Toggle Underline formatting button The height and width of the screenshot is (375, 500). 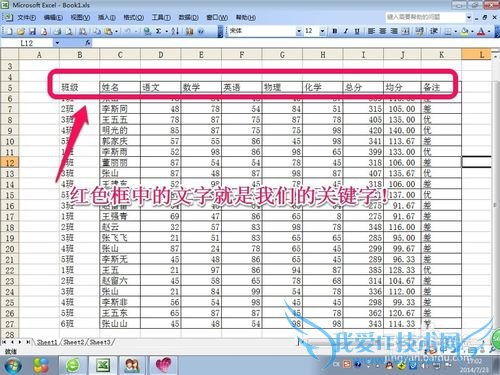(357, 31)
